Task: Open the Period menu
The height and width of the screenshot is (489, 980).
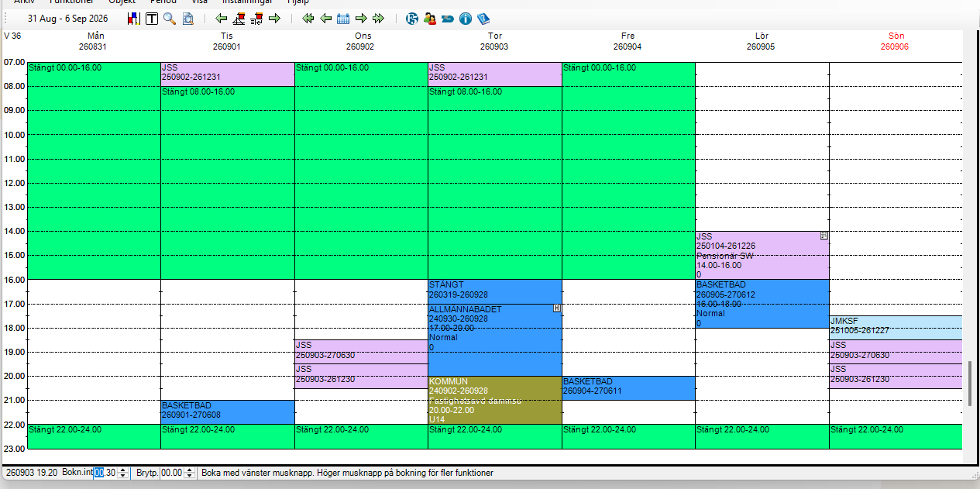Action: (163, 2)
